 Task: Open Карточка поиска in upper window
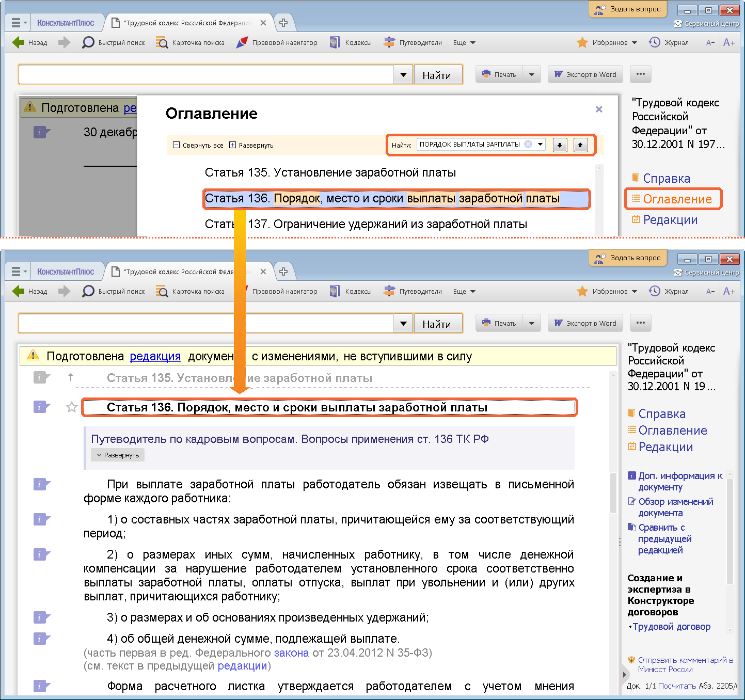[191, 42]
